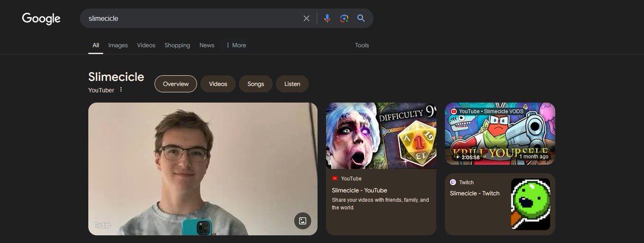Select the Videos chip under Slimecicle

[218, 84]
